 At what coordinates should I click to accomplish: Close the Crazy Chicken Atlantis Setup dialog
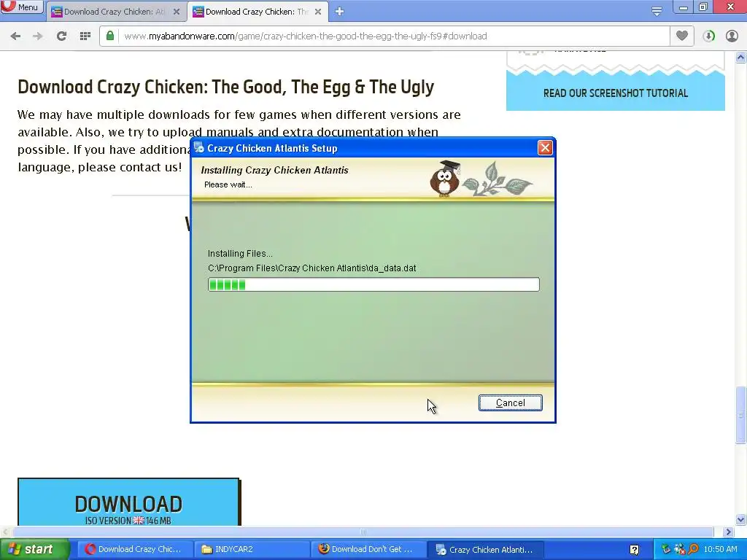coord(545,148)
